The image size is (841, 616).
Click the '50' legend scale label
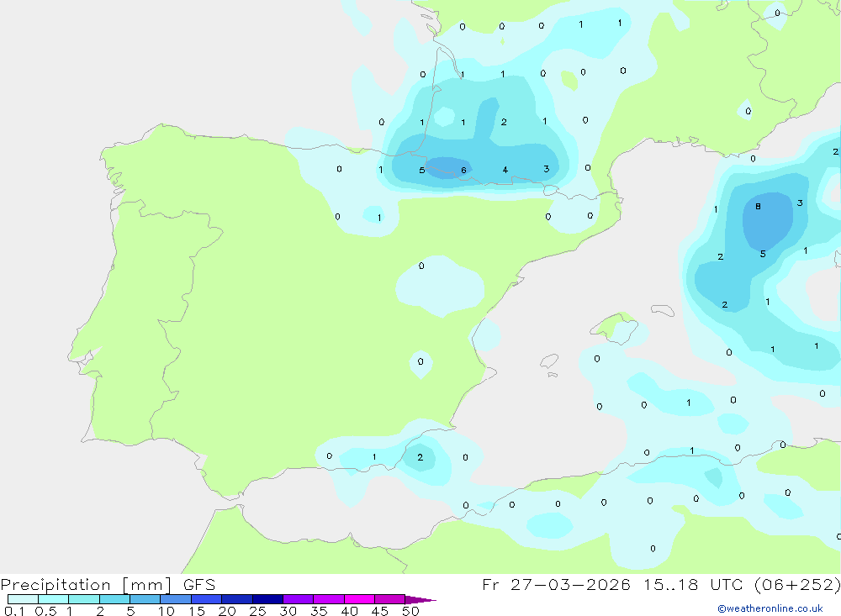click(411, 611)
